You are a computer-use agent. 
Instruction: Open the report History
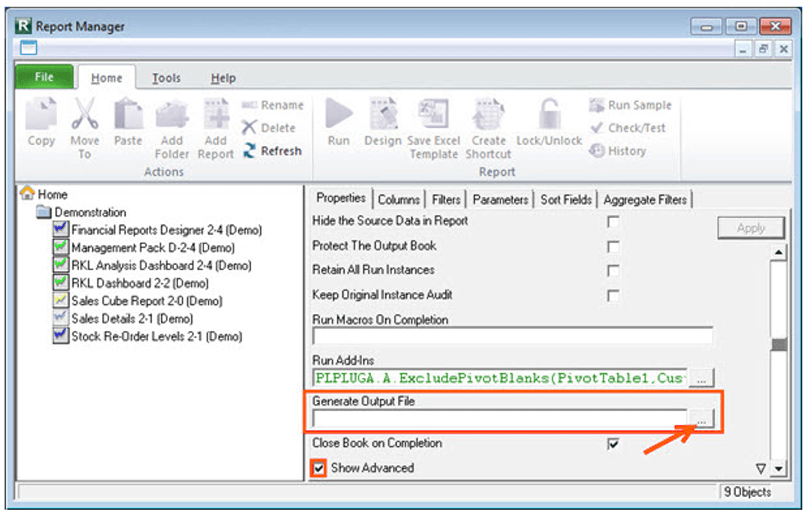pos(619,151)
